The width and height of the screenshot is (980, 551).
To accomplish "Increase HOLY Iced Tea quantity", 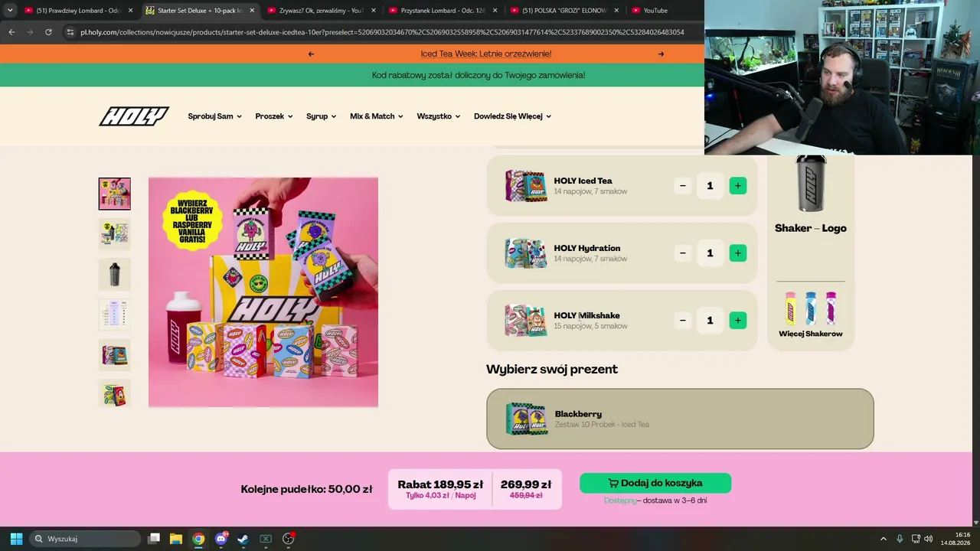I will tap(737, 186).
